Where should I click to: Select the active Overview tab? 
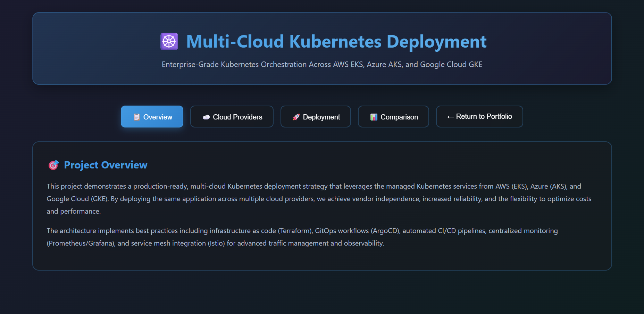[x=152, y=117]
